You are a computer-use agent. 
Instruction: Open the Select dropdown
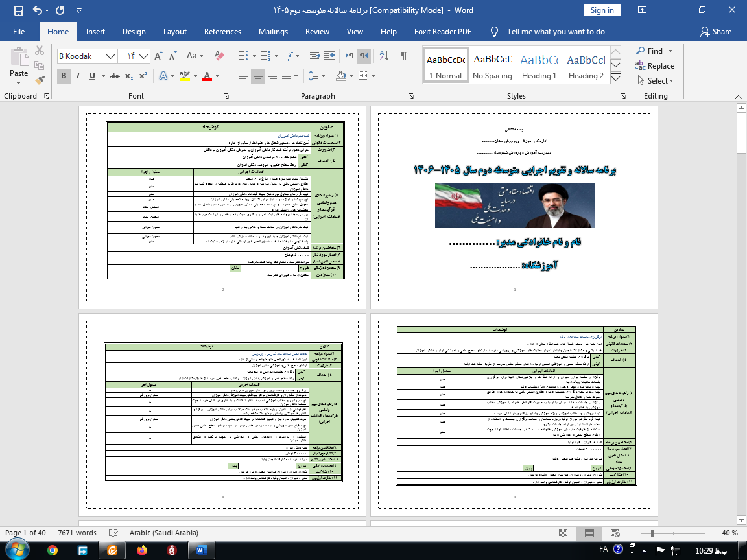click(x=656, y=81)
